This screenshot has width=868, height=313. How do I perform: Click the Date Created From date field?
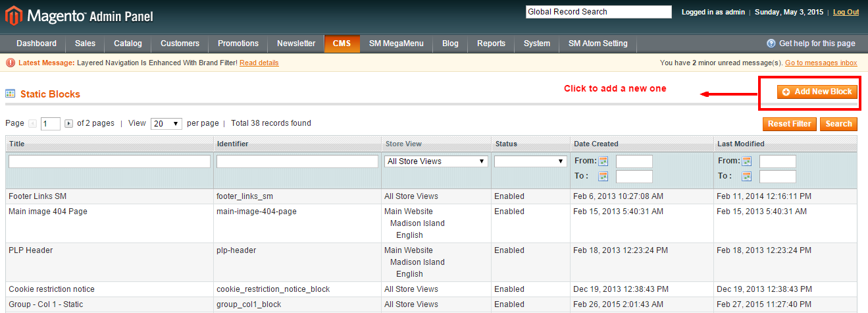pyautogui.click(x=634, y=161)
